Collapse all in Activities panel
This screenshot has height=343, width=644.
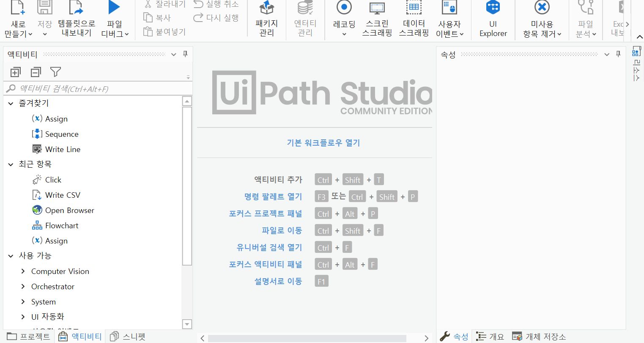pos(36,72)
